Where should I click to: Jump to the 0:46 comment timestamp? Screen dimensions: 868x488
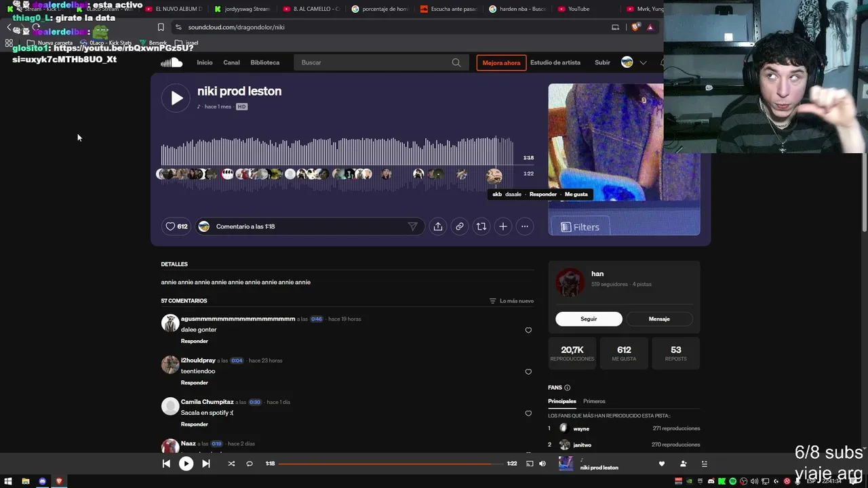(317, 319)
